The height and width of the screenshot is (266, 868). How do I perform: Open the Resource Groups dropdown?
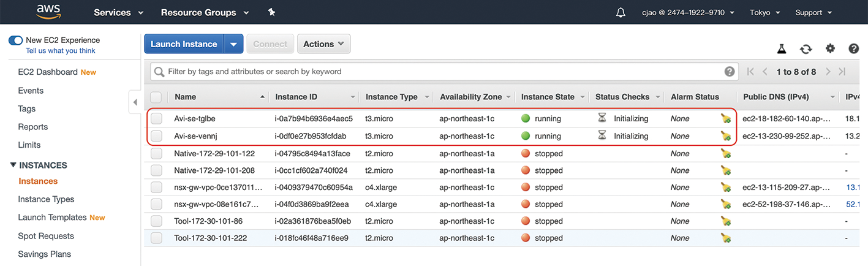coord(205,12)
